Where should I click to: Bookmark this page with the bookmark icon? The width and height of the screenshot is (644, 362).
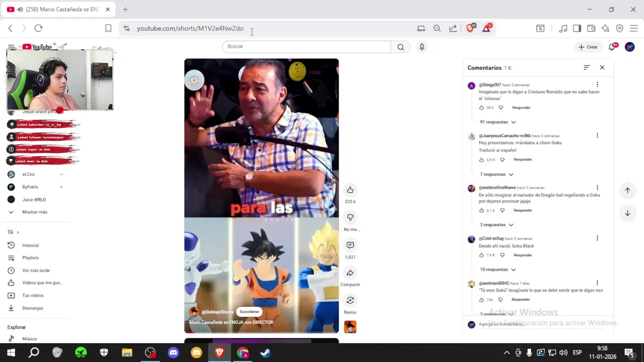tap(108, 29)
